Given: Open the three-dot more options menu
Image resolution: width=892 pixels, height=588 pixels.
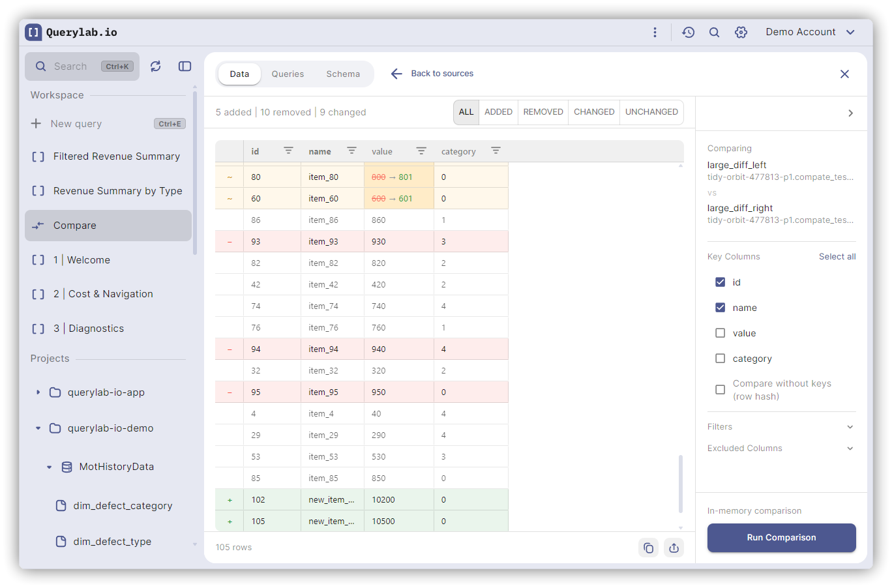Looking at the screenshot, I should tap(655, 33).
